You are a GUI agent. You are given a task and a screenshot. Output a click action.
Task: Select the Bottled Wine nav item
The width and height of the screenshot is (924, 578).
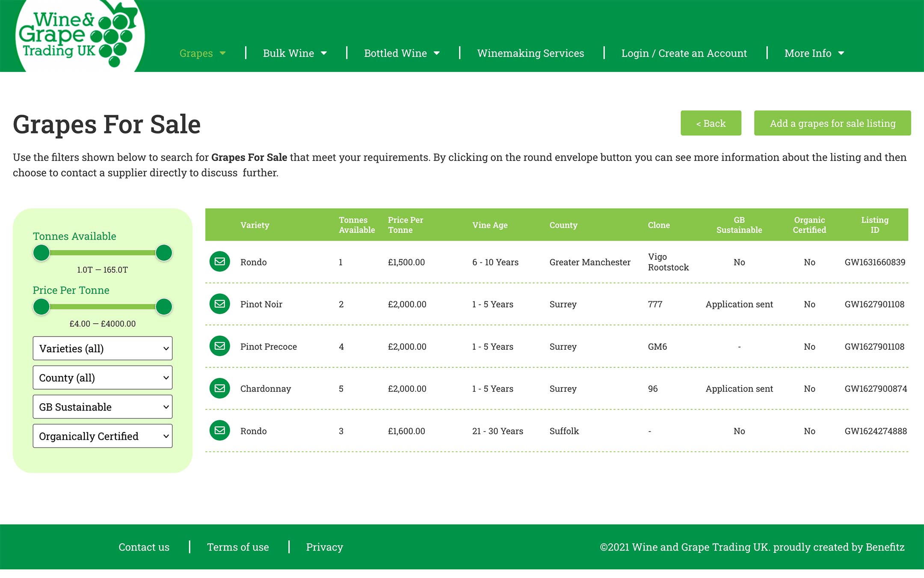pos(395,54)
